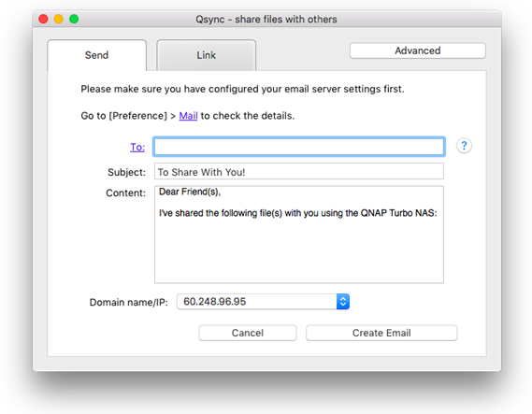Open contacts via the To: link

[x=137, y=147]
